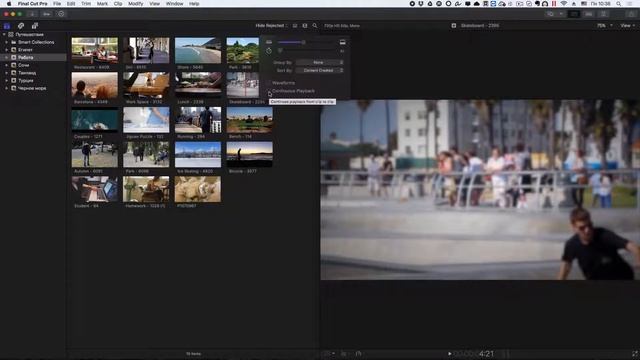Open the Photos and Audio sidebar
The height and width of the screenshot is (360, 640).
pyautogui.click(x=21, y=26)
